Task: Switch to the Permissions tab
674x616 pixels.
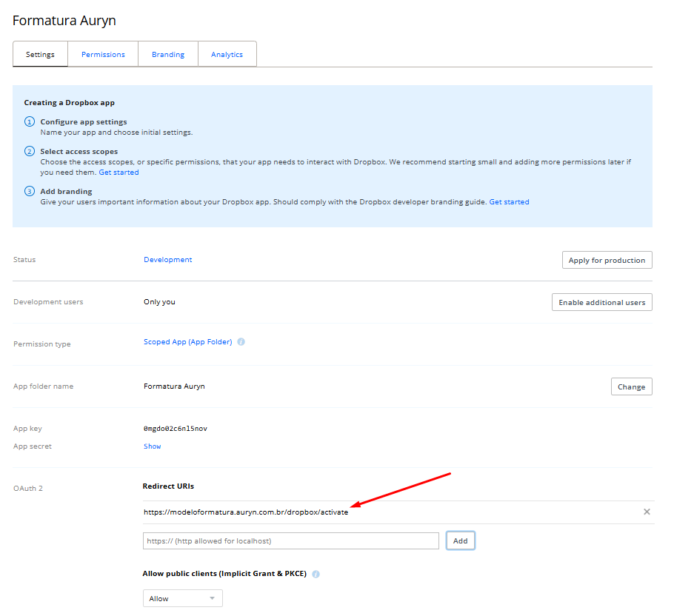Action: tap(103, 55)
